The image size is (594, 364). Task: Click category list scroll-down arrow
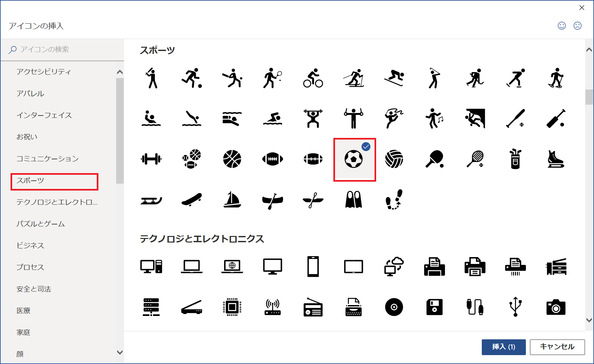click(x=120, y=352)
